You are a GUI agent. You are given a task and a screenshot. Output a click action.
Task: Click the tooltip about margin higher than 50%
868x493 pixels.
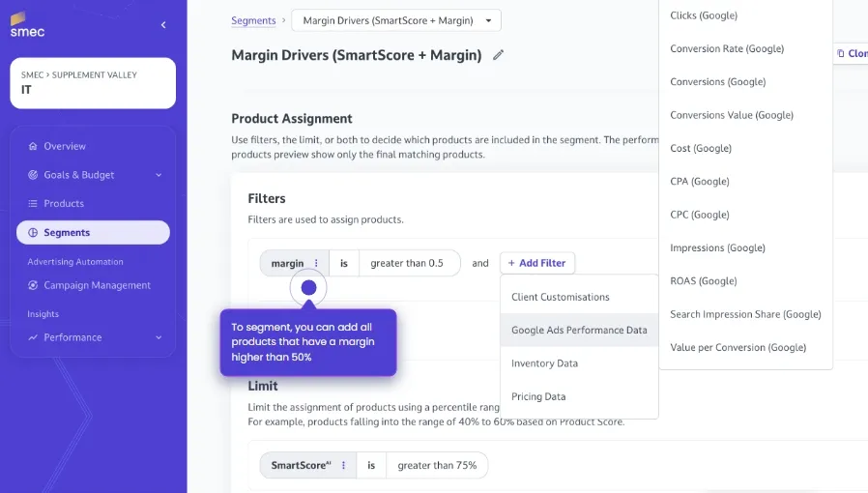pyautogui.click(x=308, y=342)
